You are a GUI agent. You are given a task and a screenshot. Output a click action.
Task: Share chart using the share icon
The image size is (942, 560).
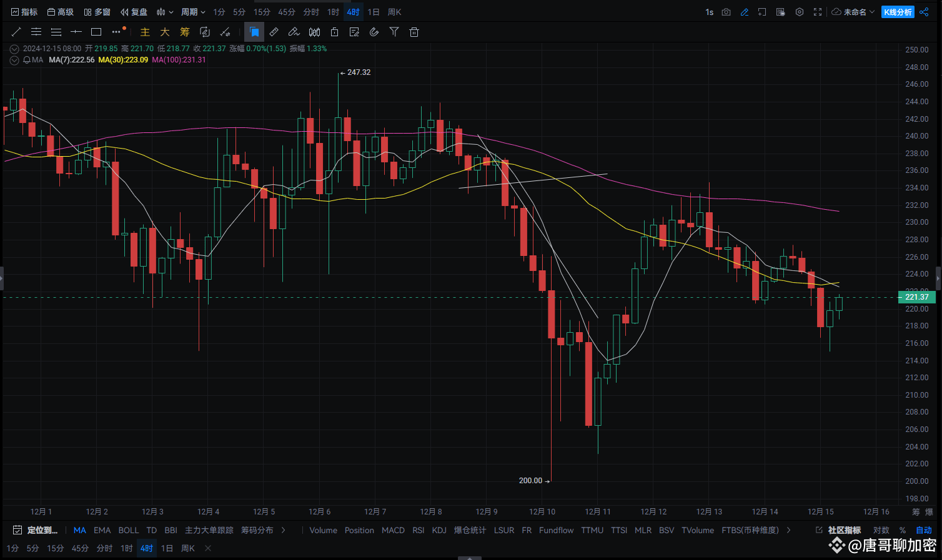924,12
